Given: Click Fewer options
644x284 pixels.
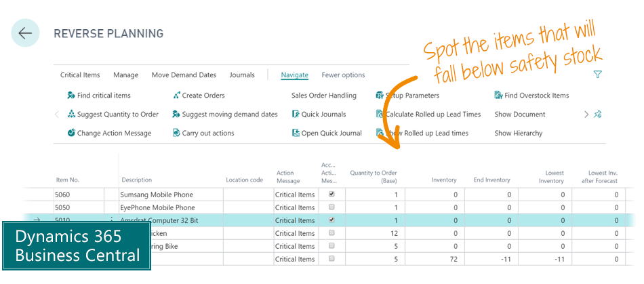Looking at the screenshot, I should click(343, 75).
